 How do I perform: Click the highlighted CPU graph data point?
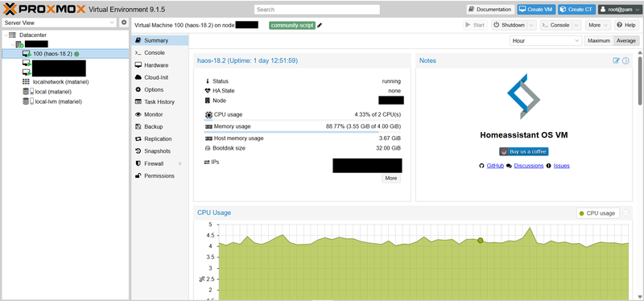coord(480,241)
